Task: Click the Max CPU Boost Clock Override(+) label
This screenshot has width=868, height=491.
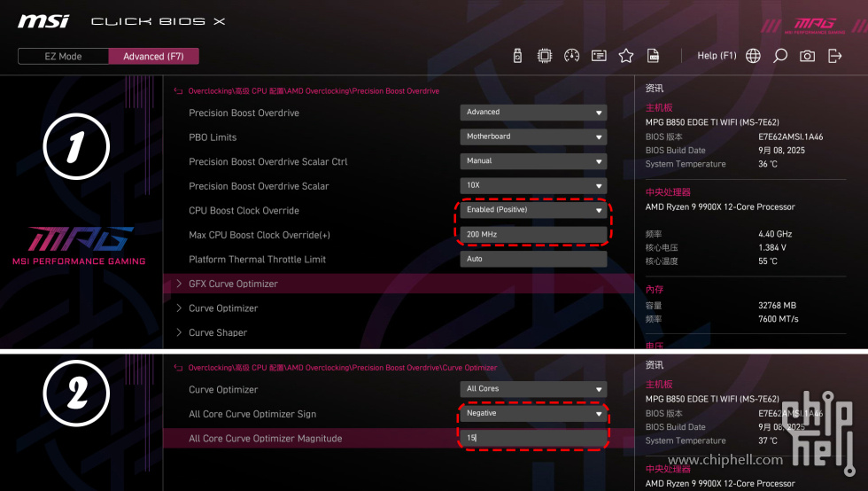Action: 259,235
